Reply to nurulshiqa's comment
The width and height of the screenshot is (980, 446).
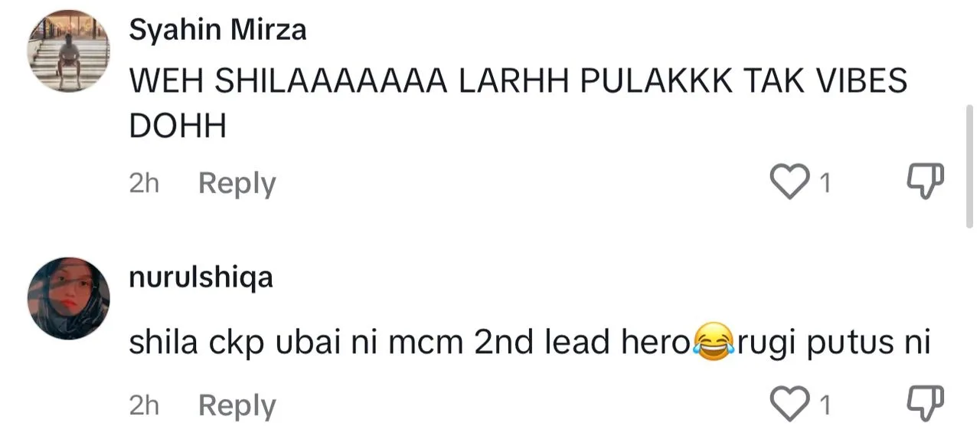(x=237, y=405)
